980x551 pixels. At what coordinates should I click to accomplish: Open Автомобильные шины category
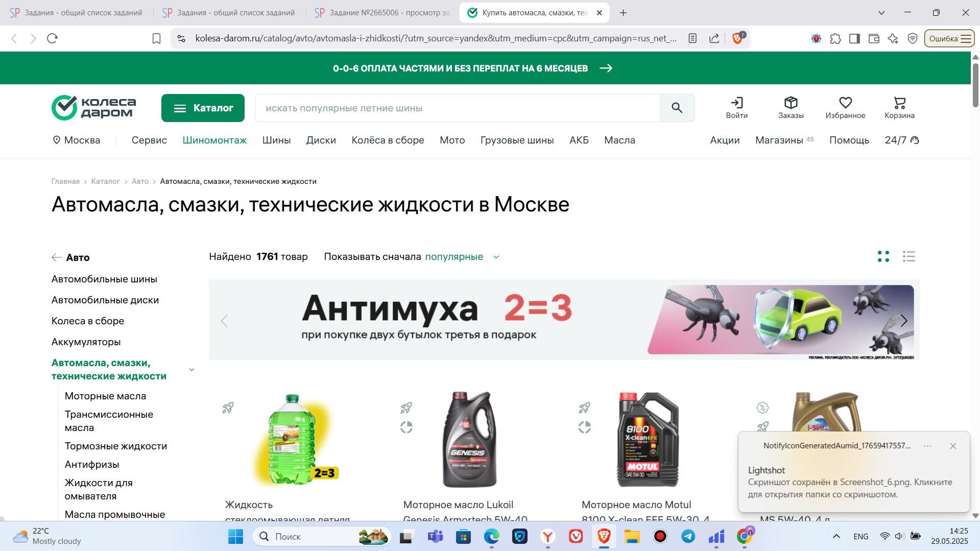(104, 279)
